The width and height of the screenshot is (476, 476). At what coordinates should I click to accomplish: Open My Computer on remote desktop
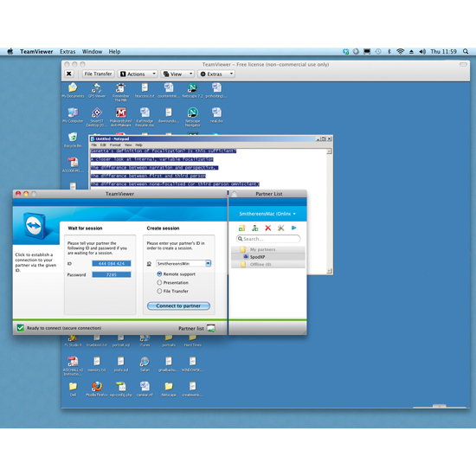[x=73, y=115]
